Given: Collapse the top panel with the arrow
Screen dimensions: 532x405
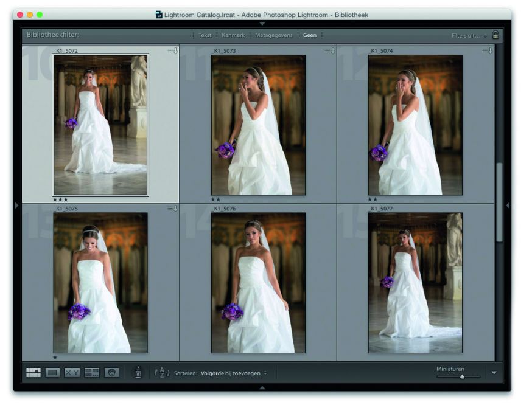Looking at the screenshot, I should [x=262, y=23].
